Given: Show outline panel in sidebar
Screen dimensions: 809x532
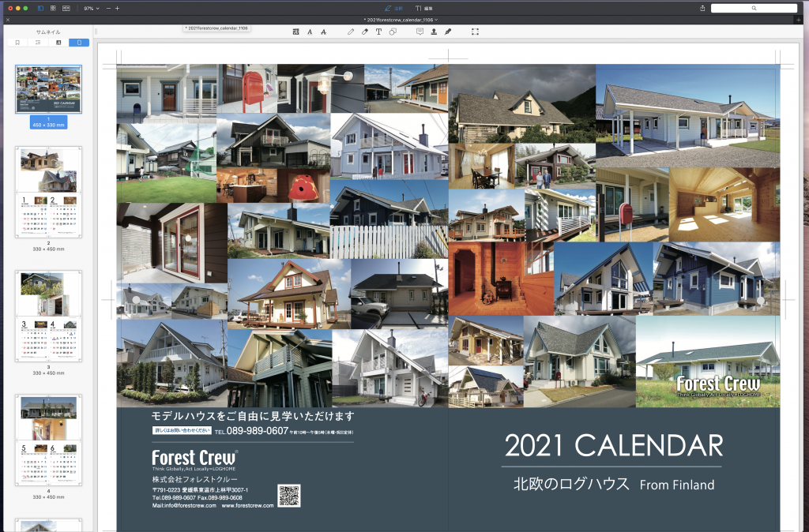Looking at the screenshot, I should point(38,43).
